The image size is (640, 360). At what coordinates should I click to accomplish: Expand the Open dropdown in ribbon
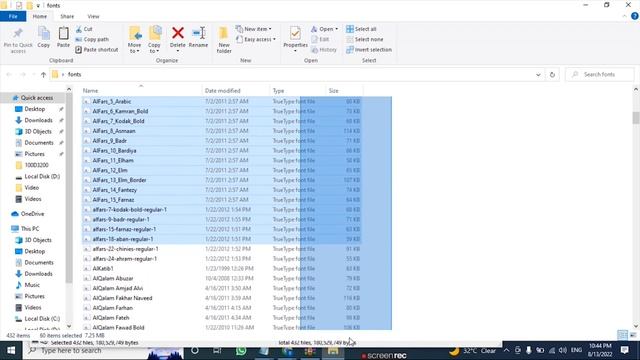pos(324,29)
